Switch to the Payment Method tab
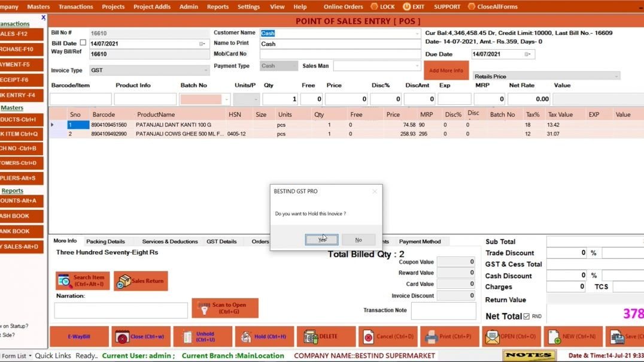644x362 pixels. 421,241
